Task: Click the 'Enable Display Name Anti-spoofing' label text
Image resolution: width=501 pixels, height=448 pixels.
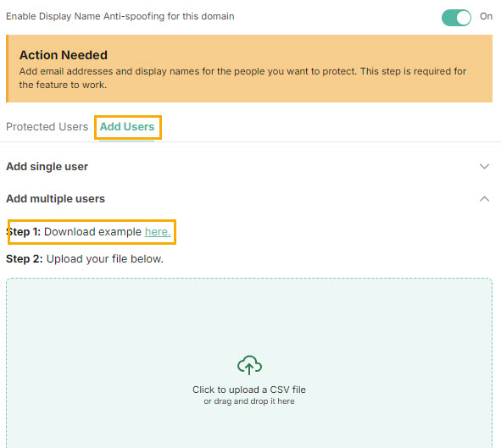Action: tap(120, 16)
